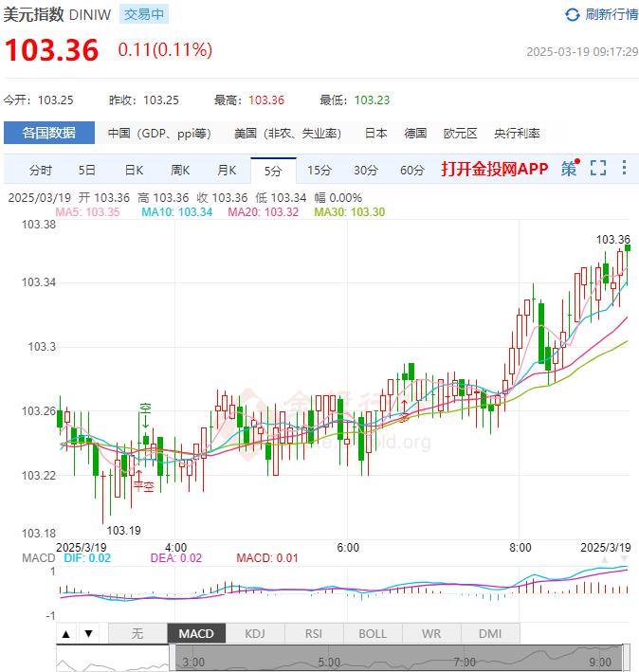This screenshot has width=639, height=672.
Task: Click the 空 sell signal marker on chart
Action: coord(145,409)
